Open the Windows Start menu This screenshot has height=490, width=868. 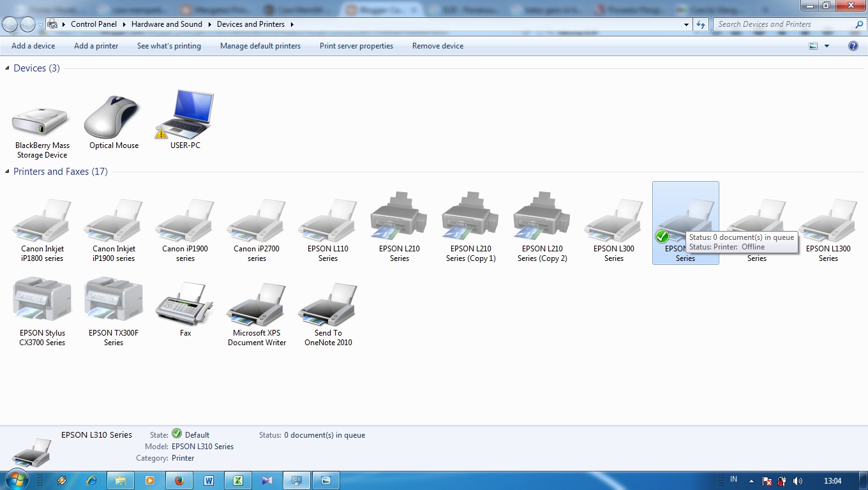[16, 480]
